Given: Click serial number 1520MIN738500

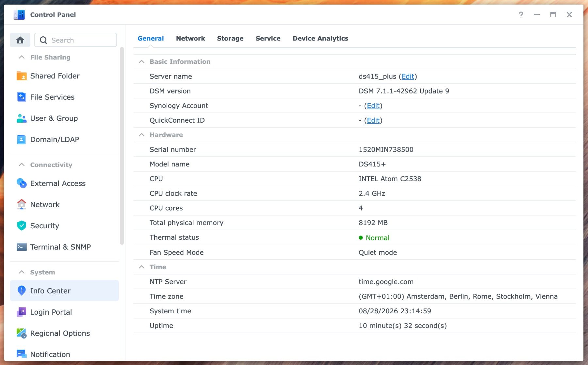Looking at the screenshot, I should click(386, 149).
